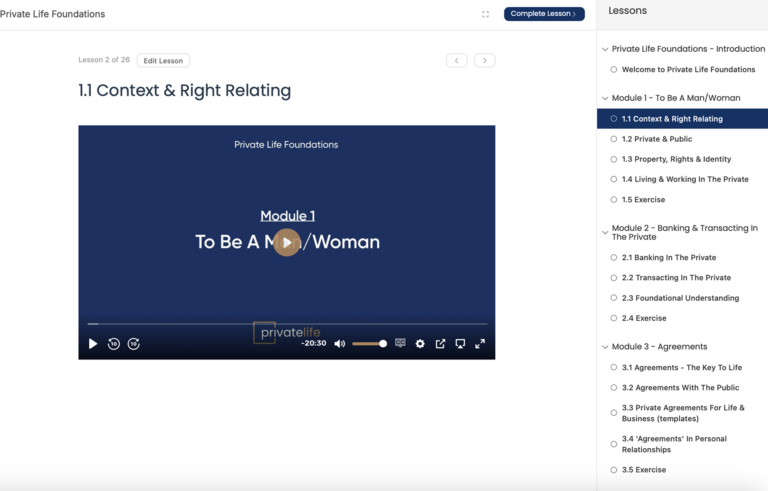Open lesson 3.3 Private Agreements For Life & Business

(x=683, y=413)
